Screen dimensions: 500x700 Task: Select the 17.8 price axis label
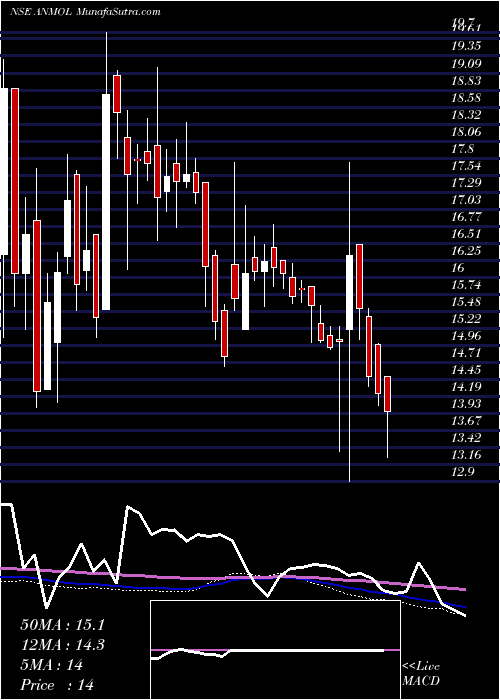pyautogui.click(x=463, y=149)
